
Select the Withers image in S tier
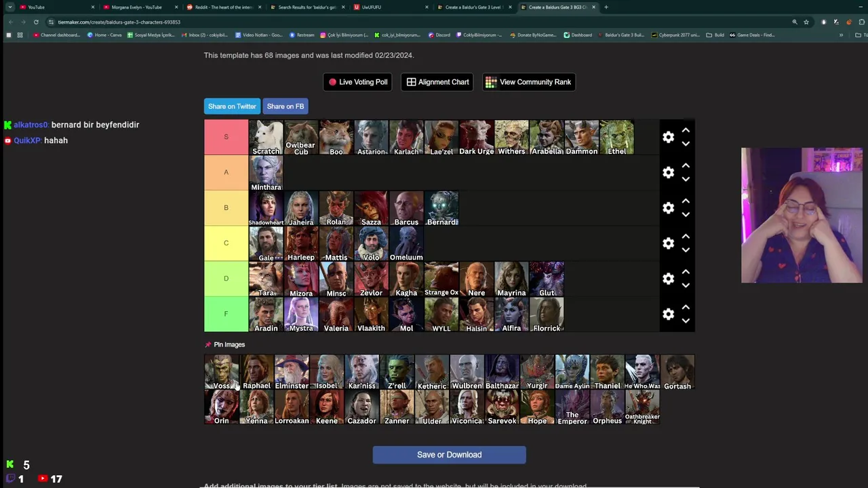[x=511, y=138]
